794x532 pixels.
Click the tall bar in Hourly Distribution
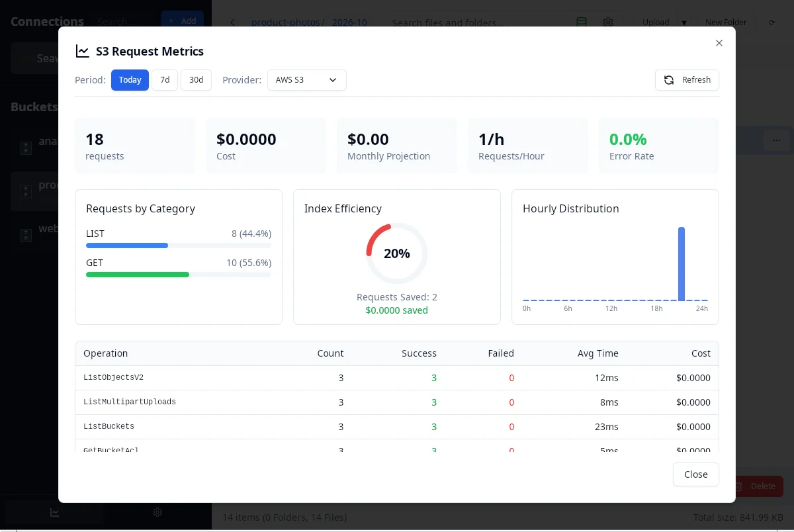tap(682, 264)
